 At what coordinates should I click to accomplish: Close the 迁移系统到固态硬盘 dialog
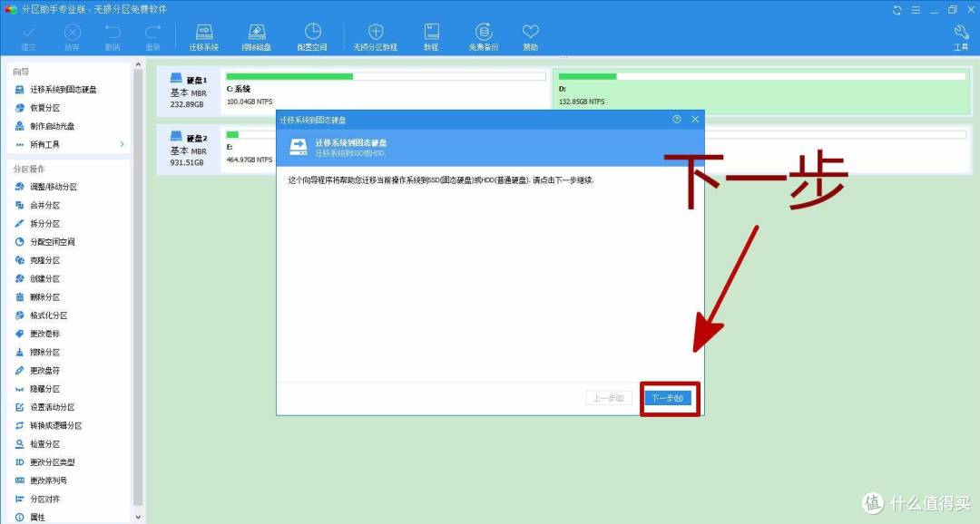[695, 119]
